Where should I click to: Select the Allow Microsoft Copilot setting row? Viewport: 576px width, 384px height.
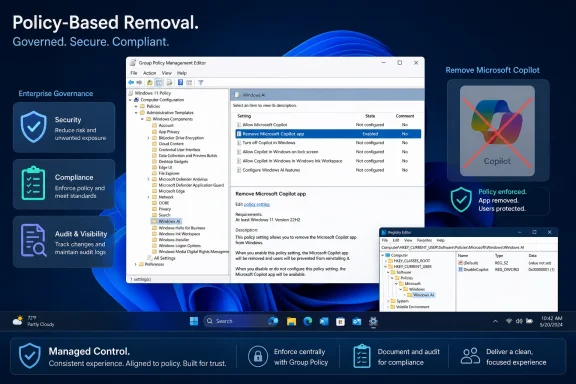[x=328, y=125]
